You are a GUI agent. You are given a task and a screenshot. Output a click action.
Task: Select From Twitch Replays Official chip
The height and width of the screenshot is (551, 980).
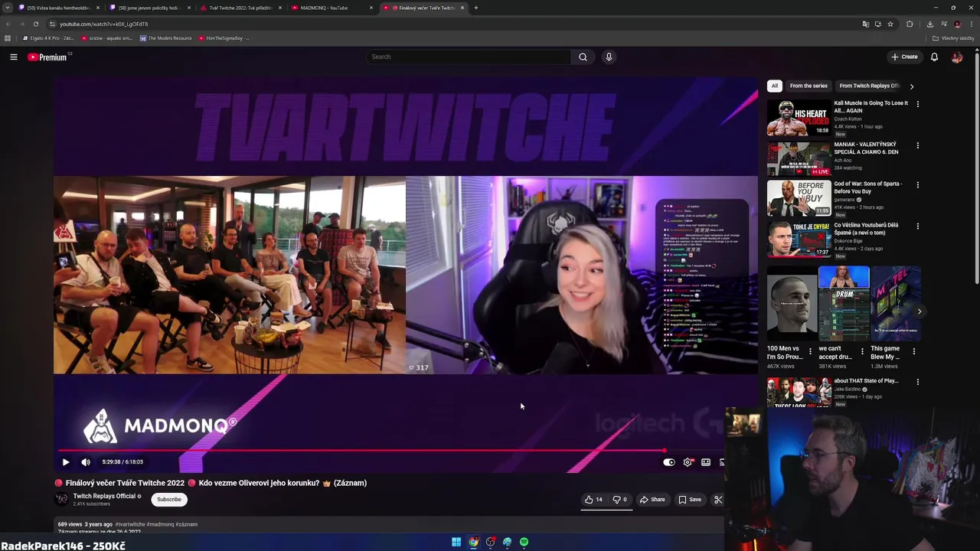[x=869, y=86]
